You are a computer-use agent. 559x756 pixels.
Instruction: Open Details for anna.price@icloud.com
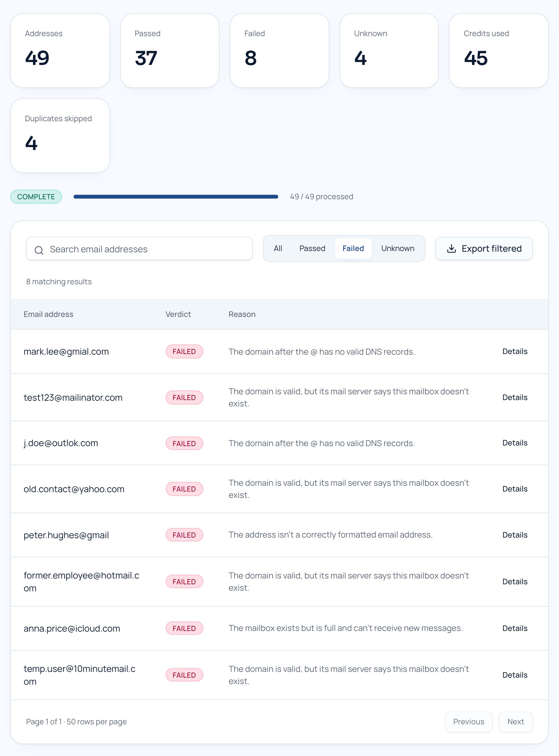(515, 628)
